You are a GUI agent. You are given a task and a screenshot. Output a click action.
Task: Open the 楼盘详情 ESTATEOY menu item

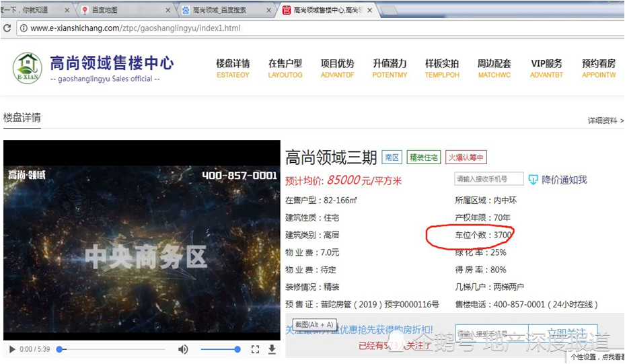point(233,69)
